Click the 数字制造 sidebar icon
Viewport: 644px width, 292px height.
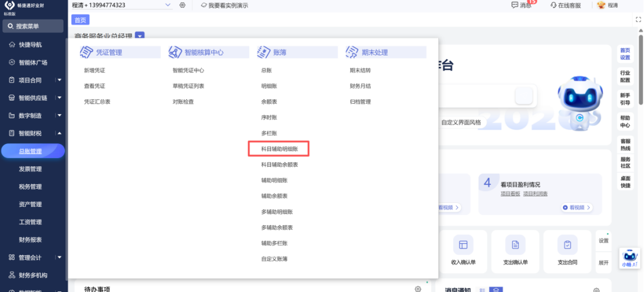click(12, 115)
